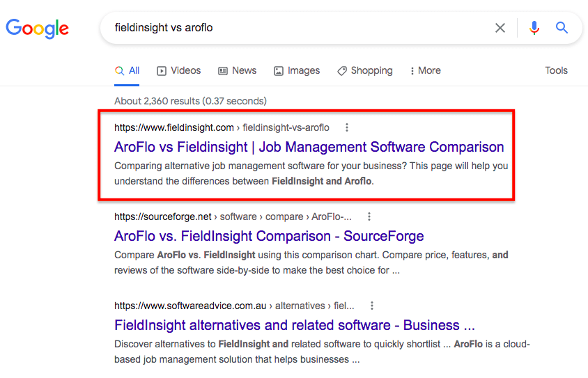Open the FieldInsight alternatives and related software link
Screen dimensions: 588x378
295,325
